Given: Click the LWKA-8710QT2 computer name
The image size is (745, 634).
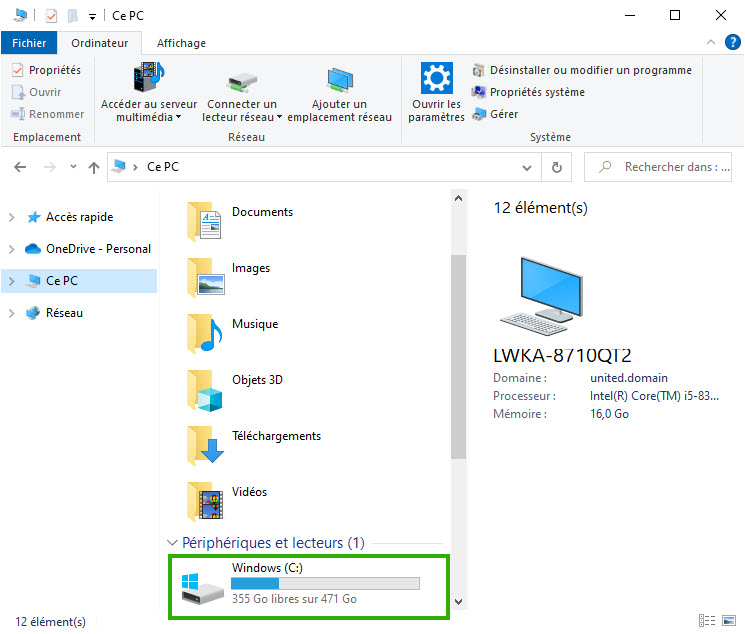Looking at the screenshot, I should (x=562, y=355).
